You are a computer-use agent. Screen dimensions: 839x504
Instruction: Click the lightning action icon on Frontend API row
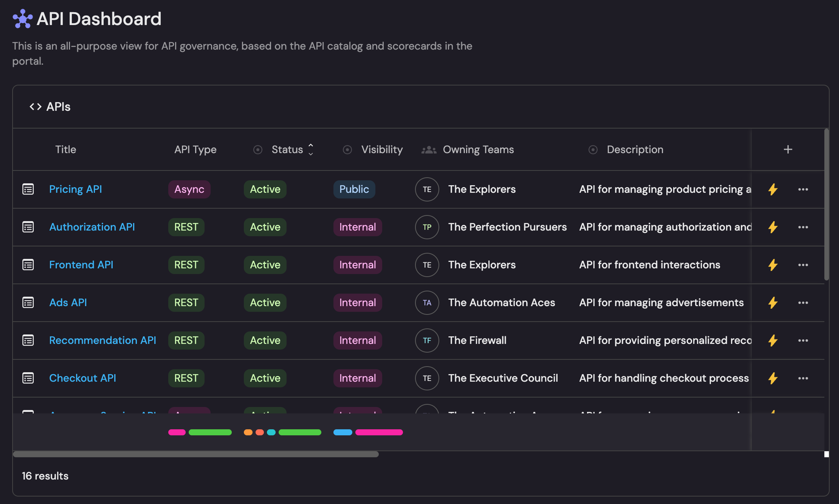tap(773, 265)
